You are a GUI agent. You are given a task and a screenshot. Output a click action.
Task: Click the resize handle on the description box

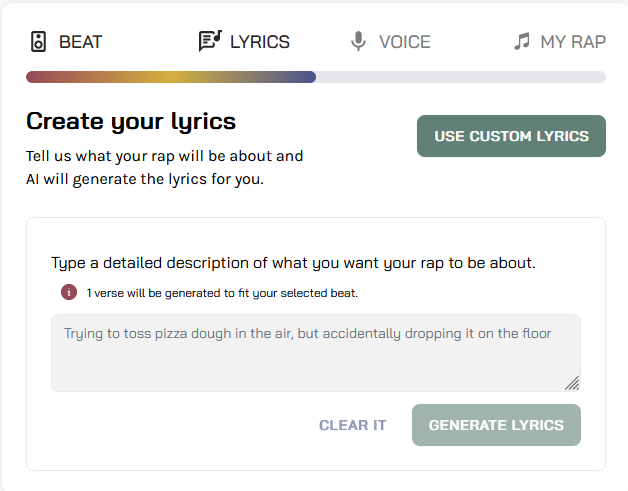pyautogui.click(x=572, y=382)
